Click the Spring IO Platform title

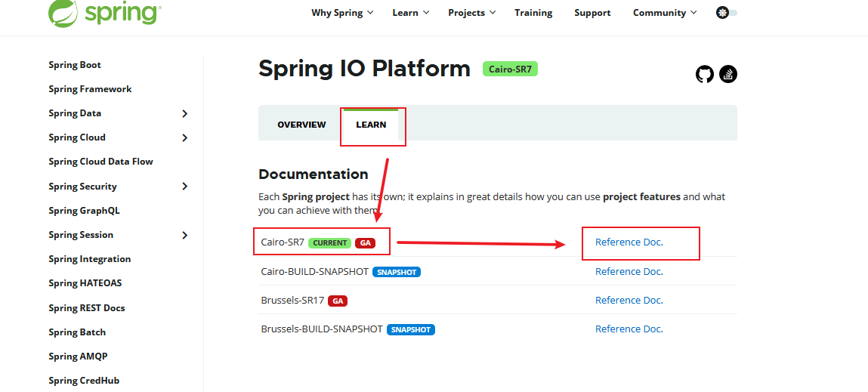(x=364, y=69)
